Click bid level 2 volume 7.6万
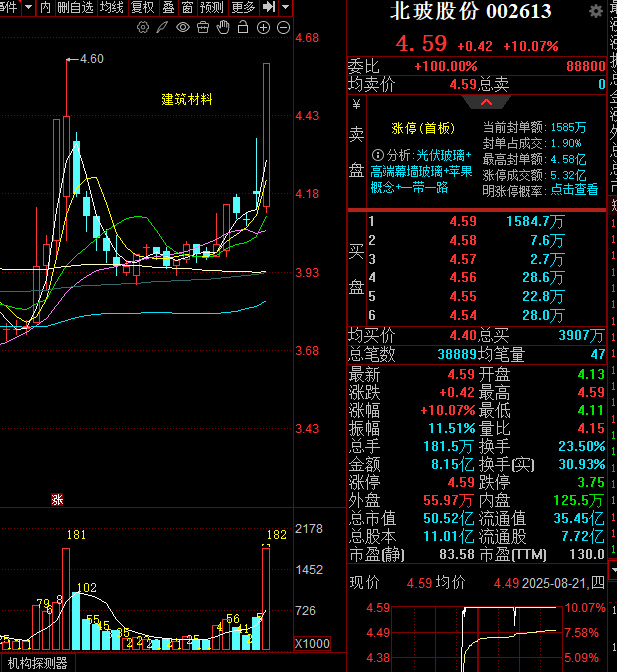This screenshot has height=672, width=617. pyautogui.click(x=547, y=240)
